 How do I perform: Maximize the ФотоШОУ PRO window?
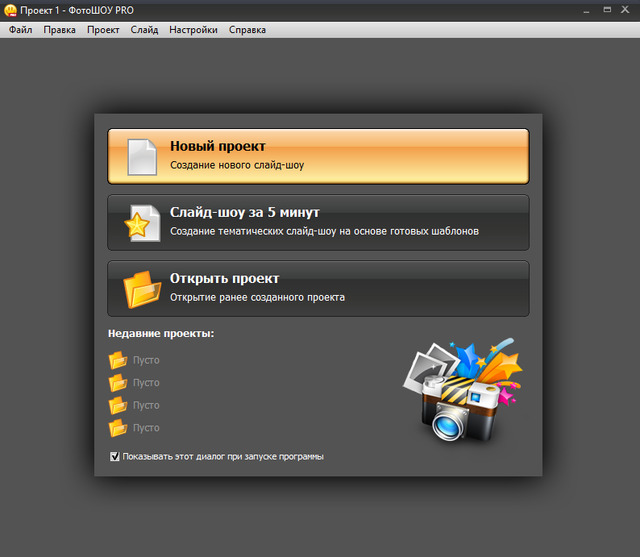coord(604,10)
